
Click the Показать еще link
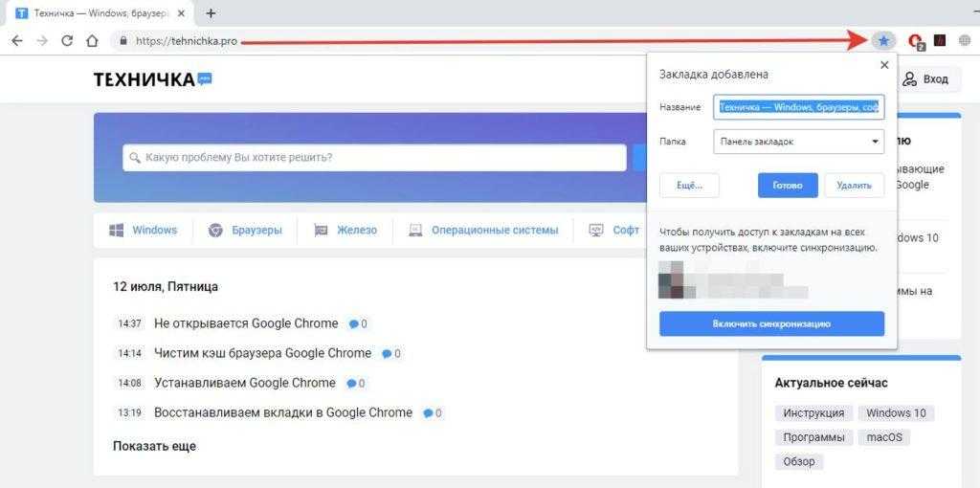[x=154, y=446]
